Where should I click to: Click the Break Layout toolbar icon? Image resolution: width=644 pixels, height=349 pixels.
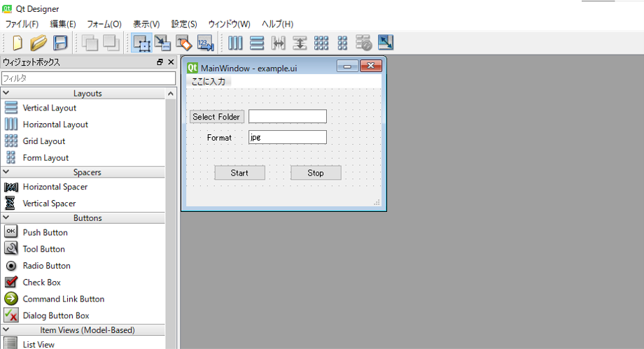[363, 43]
